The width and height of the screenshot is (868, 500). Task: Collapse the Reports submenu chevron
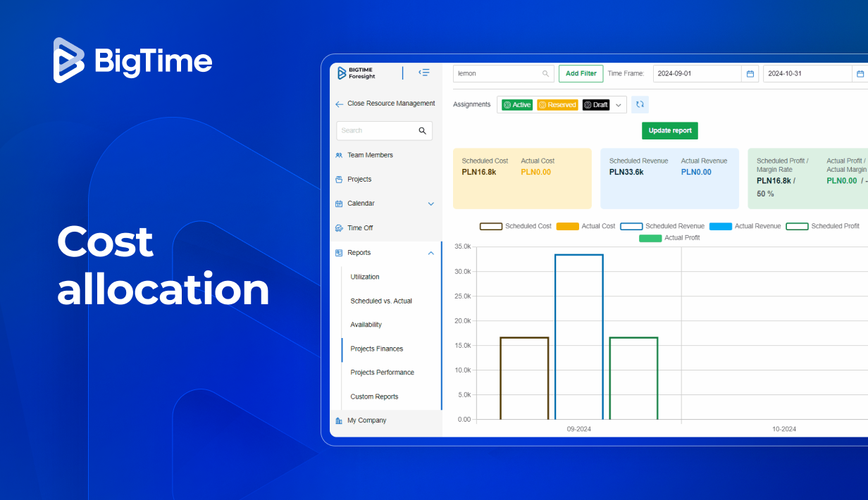point(431,253)
